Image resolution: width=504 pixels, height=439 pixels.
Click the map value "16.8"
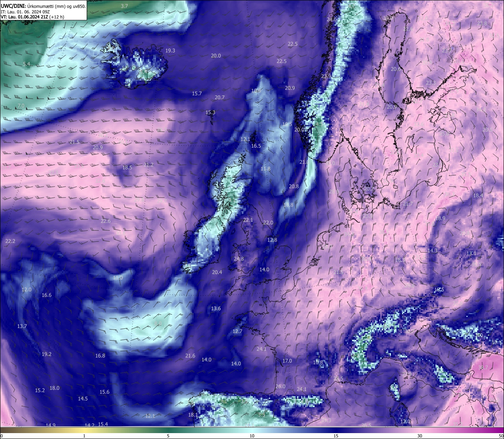point(100,356)
